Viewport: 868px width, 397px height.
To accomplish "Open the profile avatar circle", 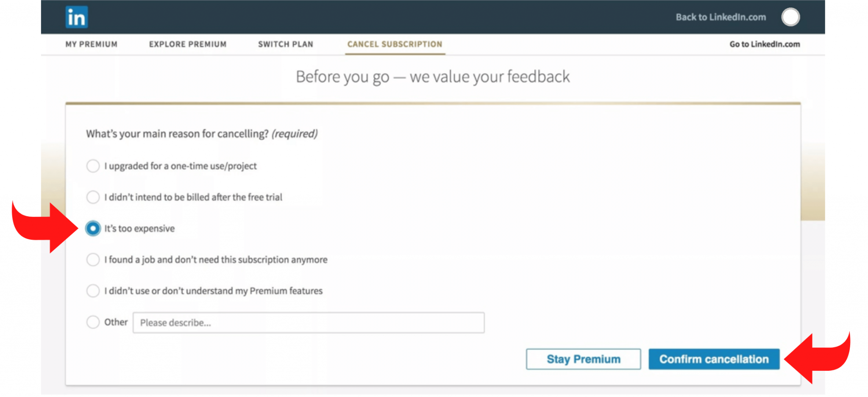I will tap(790, 17).
